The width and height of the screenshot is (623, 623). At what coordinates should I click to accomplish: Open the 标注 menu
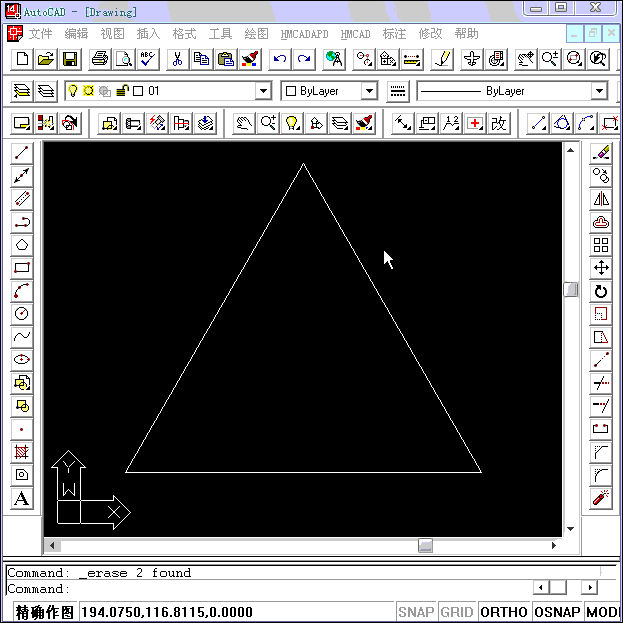pyautogui.click(x=394, y=34)
